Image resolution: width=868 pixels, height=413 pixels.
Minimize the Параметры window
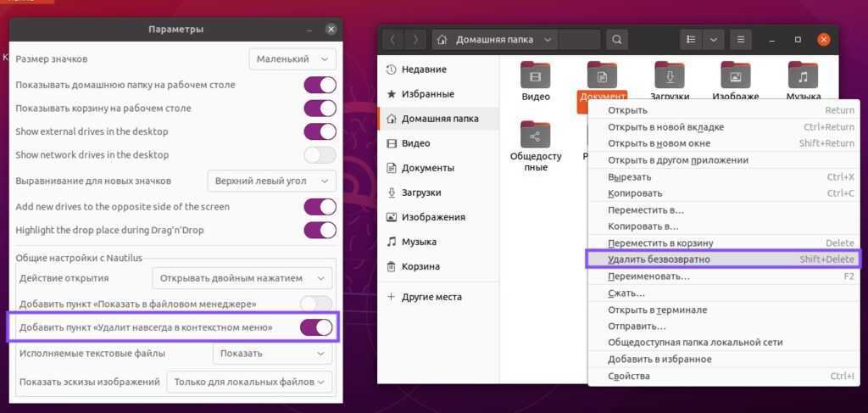click(x=310, y=30)
